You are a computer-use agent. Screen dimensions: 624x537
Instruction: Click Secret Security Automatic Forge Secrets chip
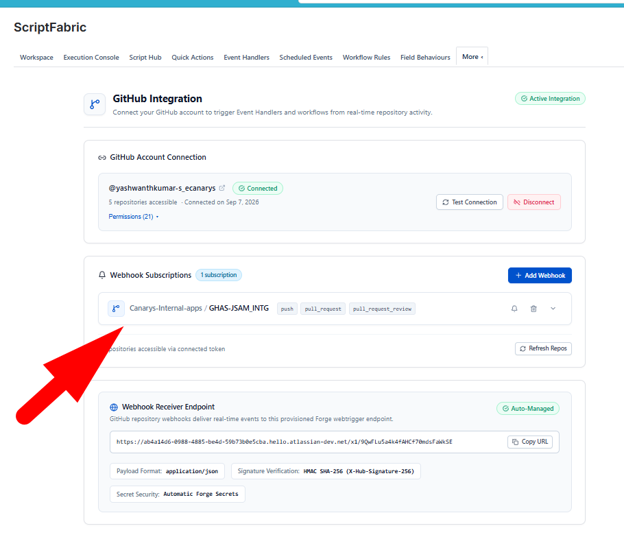click(x=177, y=494)
